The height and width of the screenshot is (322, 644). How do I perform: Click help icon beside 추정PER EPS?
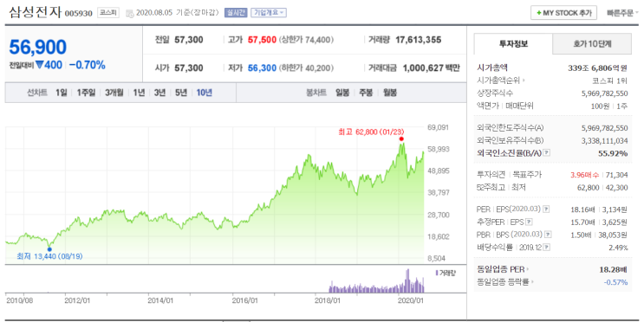tap(529, 222)
